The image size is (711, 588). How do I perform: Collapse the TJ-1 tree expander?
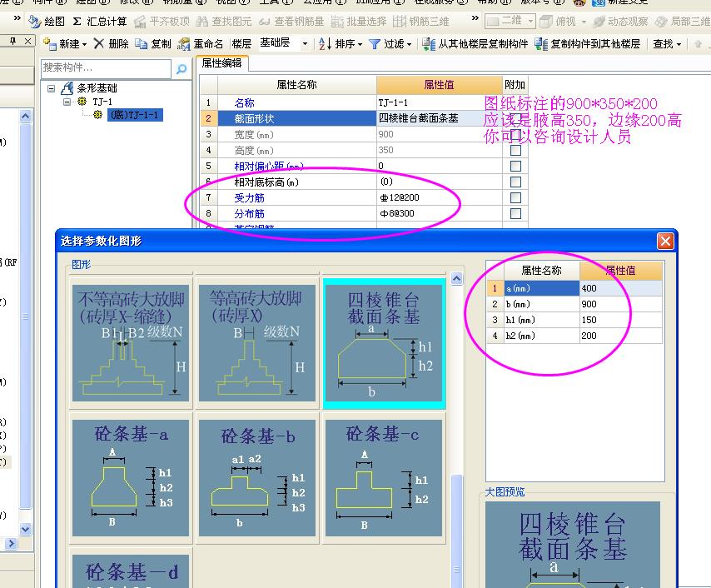(x=67, y=102)
